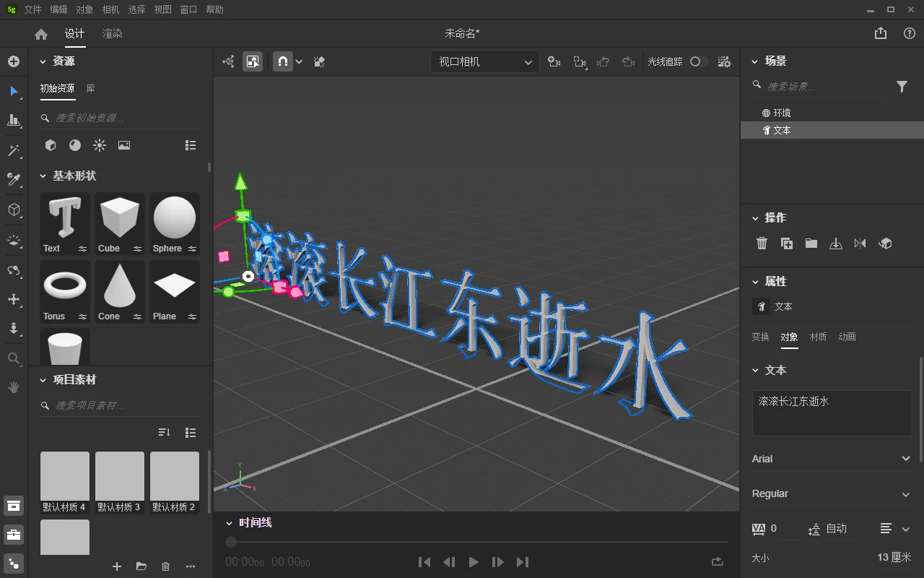
Task: Click the 搜索初始资源 search field
Action: (120, 118)
